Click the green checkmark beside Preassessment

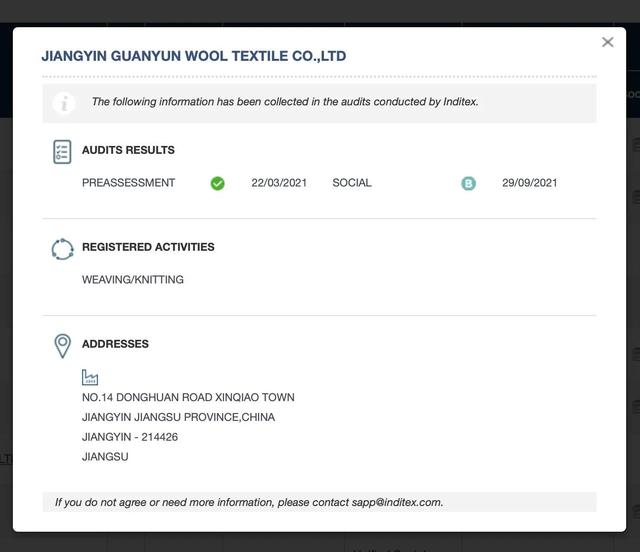point(217,183)
